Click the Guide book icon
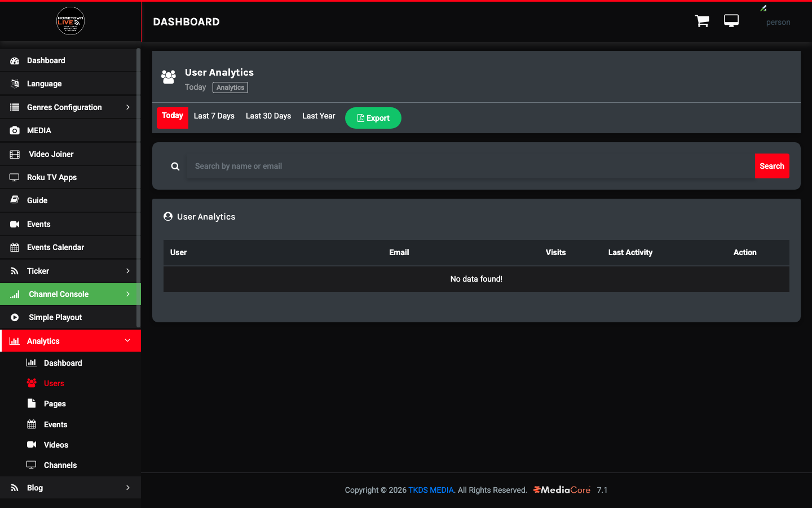 point(15,200)
